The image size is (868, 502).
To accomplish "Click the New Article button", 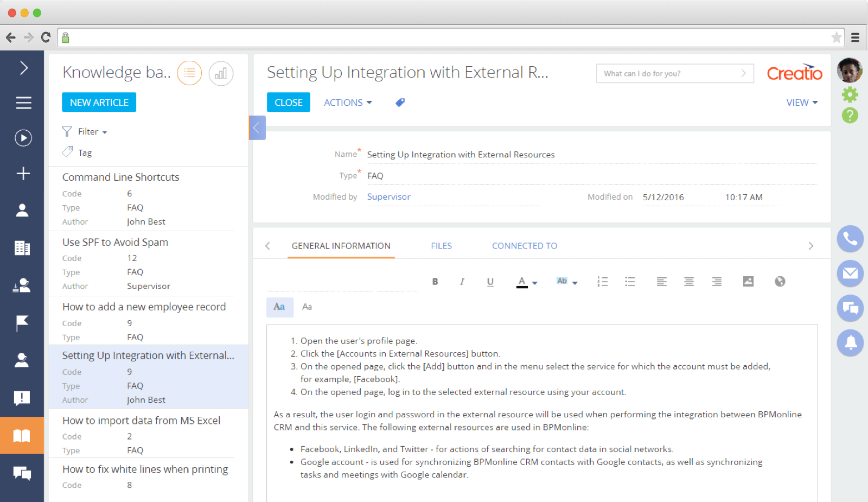I will pos(99,102).
